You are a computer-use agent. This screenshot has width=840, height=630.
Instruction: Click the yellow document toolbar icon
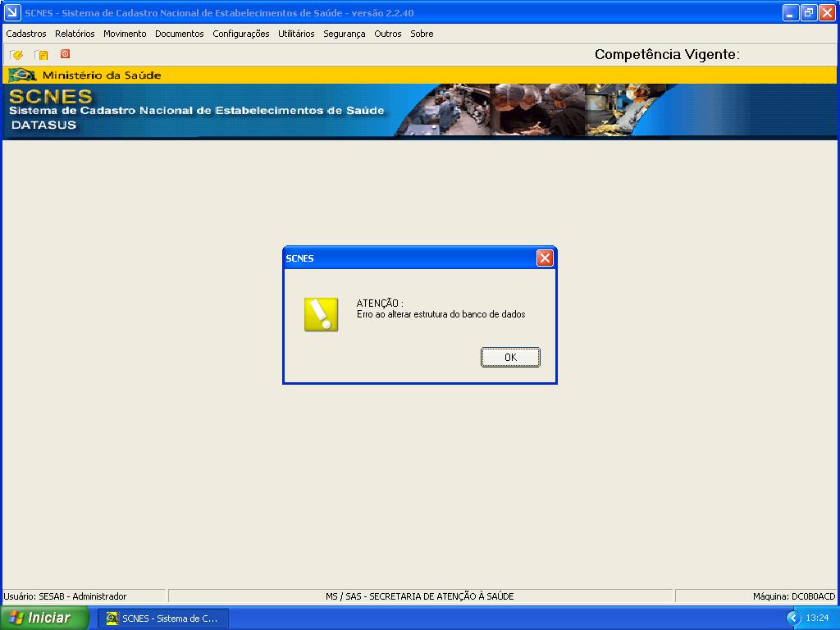click(x=41, y=55)
